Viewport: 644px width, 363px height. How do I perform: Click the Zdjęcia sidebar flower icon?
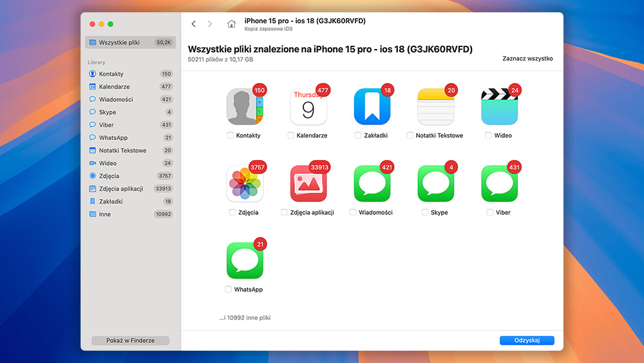click(92, 176)
